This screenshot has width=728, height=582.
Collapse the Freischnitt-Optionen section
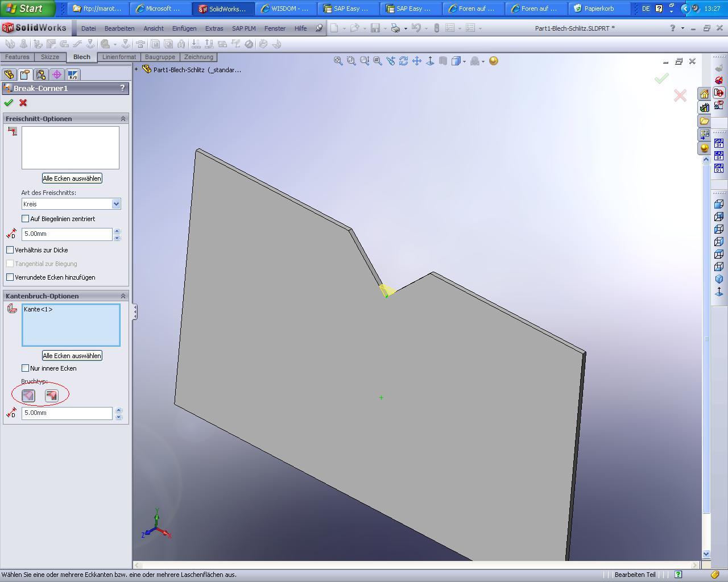[123, 119]
